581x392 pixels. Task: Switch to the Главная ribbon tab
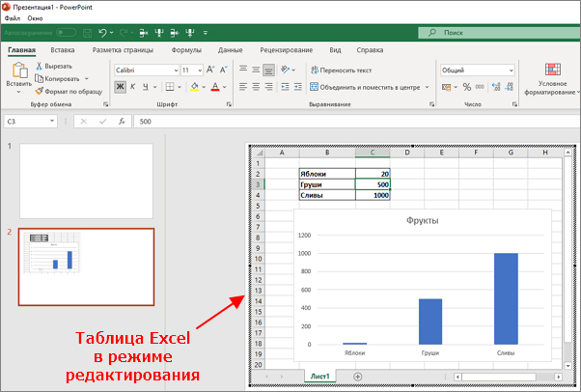tap(22, 50)
